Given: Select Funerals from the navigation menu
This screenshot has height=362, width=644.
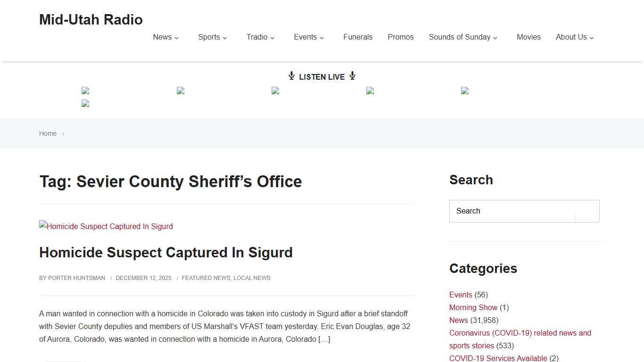Looking at the screenshot, I should tap(358, 37).
